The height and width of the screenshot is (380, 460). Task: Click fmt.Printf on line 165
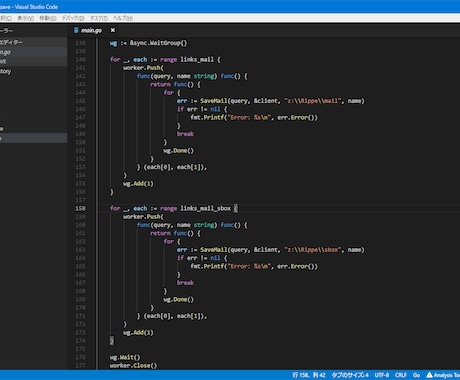pos(207,266)
